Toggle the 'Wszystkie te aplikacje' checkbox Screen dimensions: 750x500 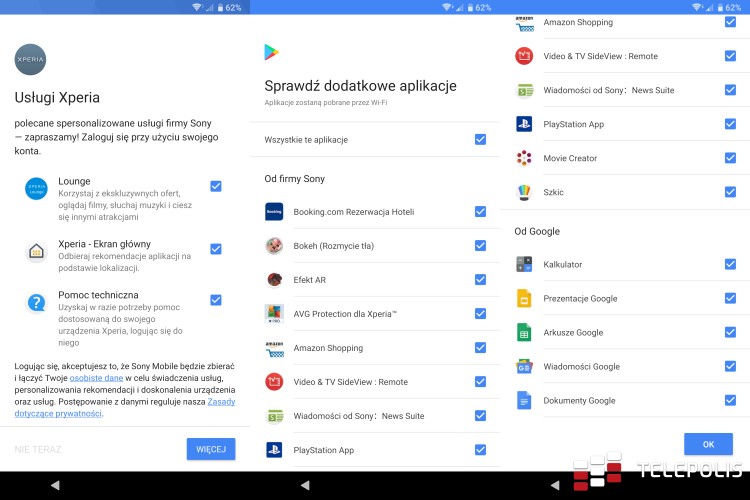480,140
